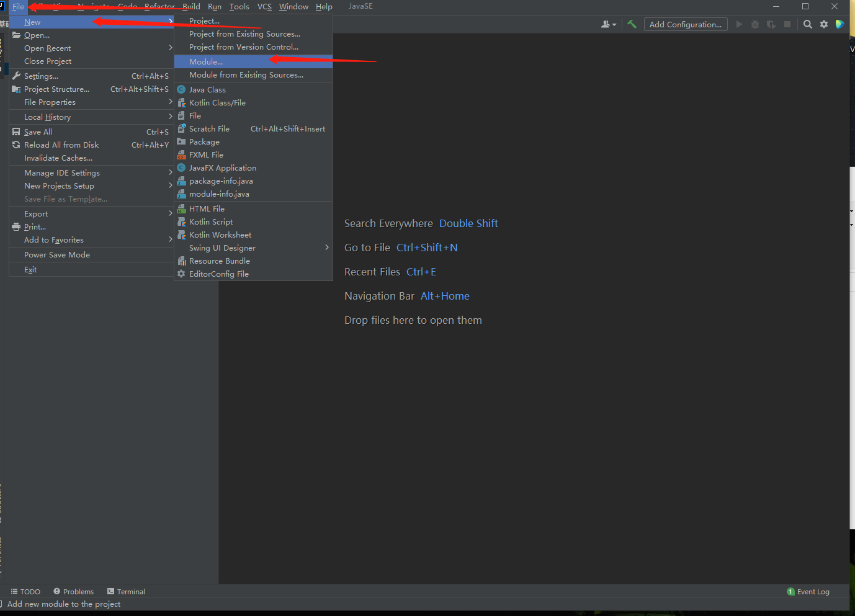855x616 pixels.
Task: Open the Terminal tool window
Action: coord(126,592)
